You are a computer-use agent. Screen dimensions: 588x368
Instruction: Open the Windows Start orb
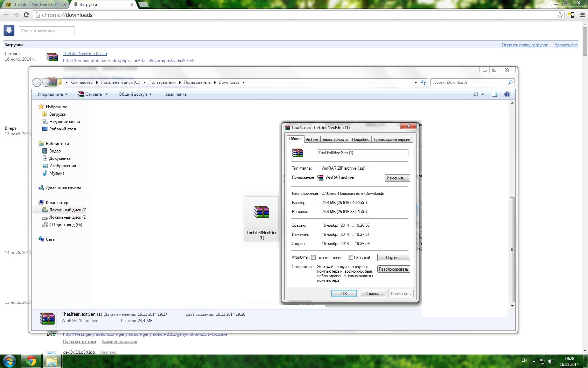point(9,361)
